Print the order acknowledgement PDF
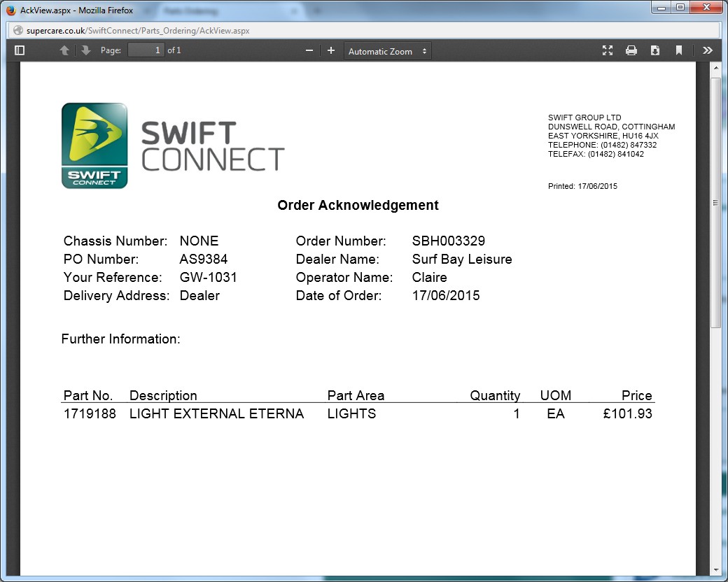The width and height of the screenshot is (728, 582). click(631, 50)
